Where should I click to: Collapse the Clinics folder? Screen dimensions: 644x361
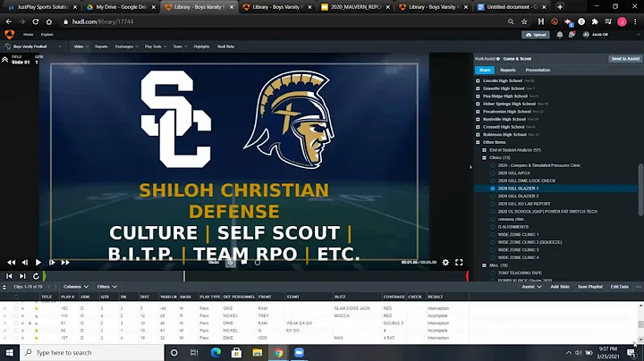(x=484, y=157)
